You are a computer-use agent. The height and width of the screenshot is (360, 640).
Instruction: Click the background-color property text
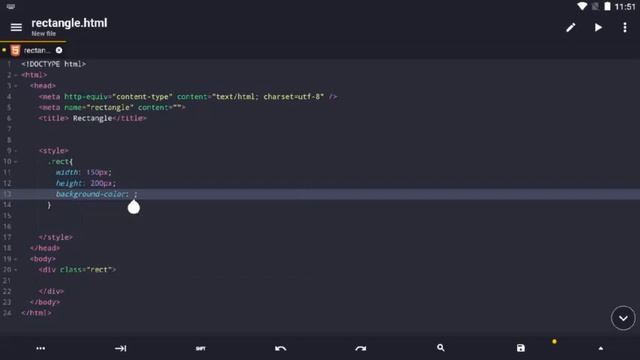92,194
